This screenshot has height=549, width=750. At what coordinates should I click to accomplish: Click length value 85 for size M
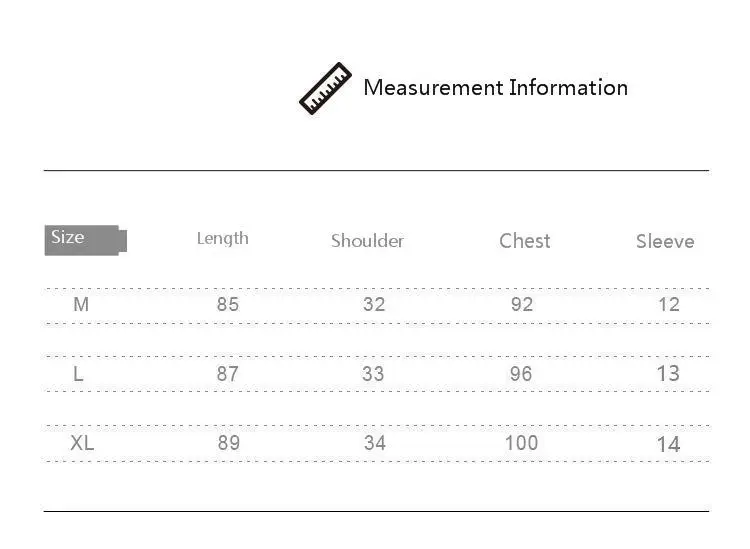[228, 304]
